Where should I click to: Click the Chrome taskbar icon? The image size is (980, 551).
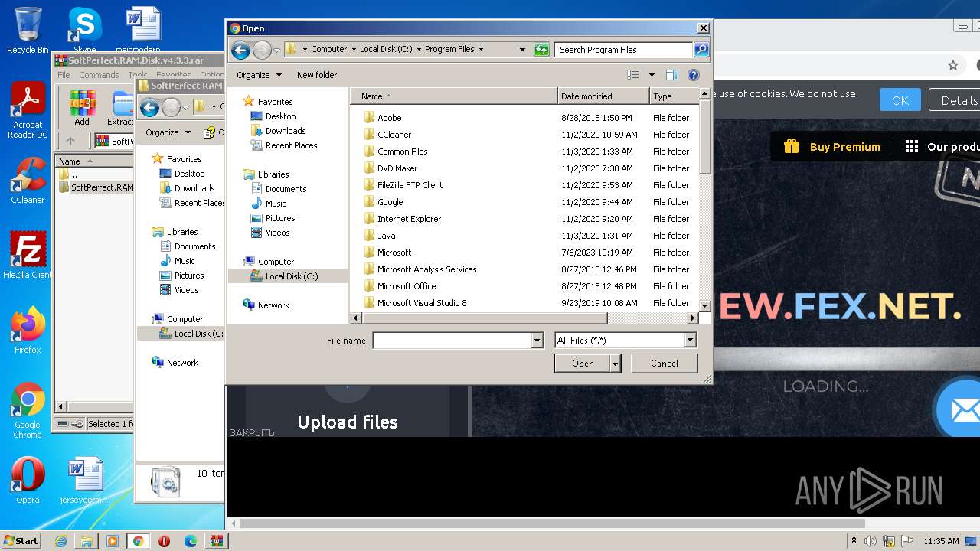138,541
